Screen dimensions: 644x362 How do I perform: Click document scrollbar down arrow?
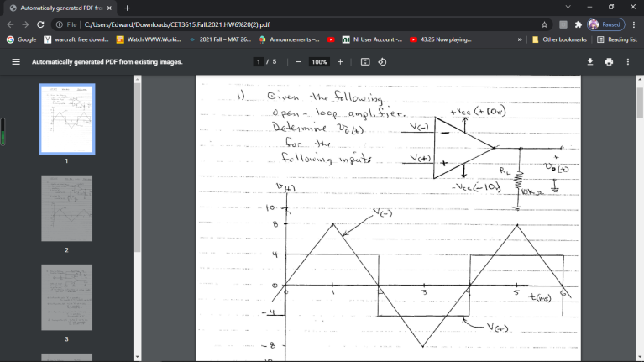(x=640, y=358)
